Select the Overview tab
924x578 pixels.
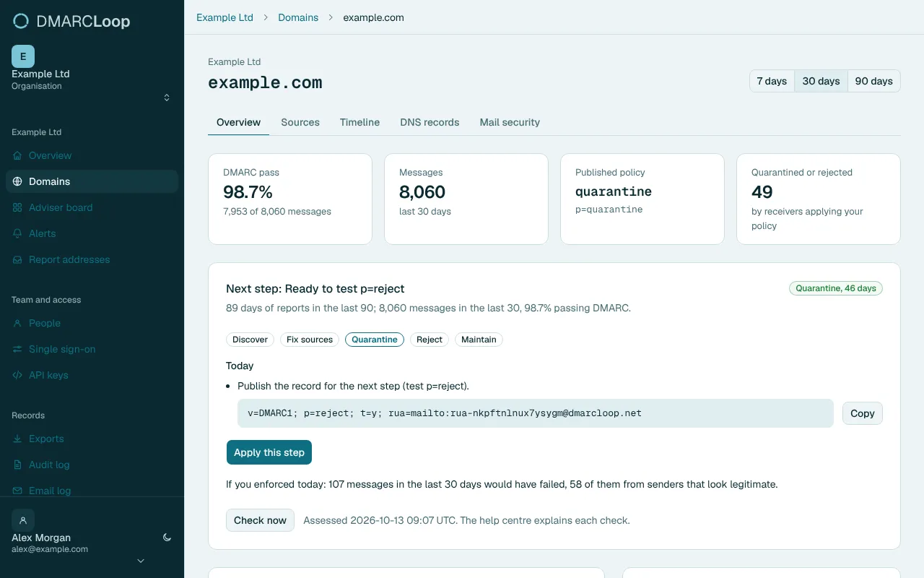238,122
